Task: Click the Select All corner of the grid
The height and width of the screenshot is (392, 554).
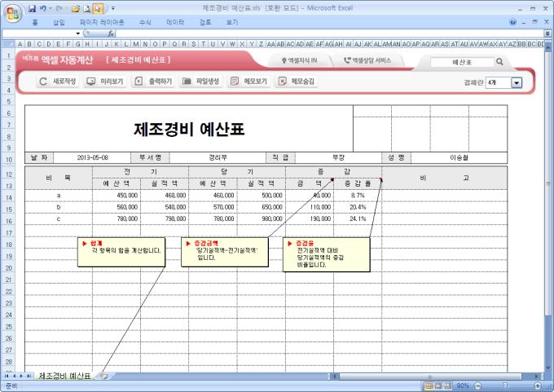Action: tap(8, 44)
